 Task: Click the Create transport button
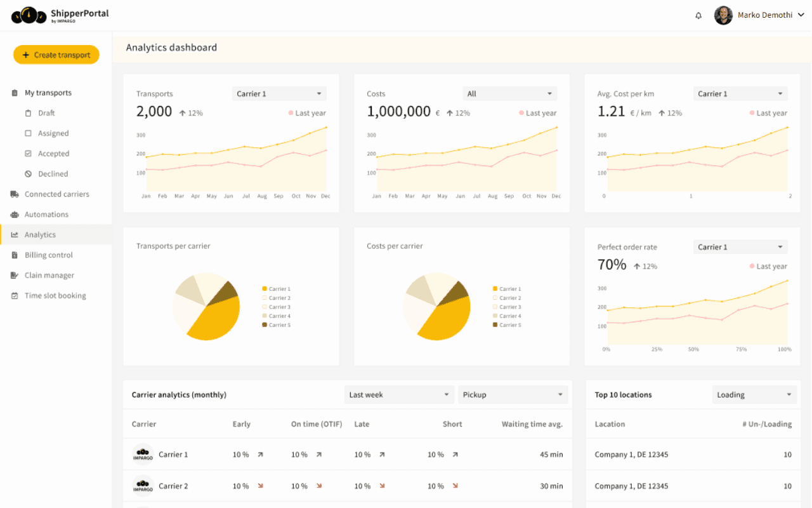(56, 55)
